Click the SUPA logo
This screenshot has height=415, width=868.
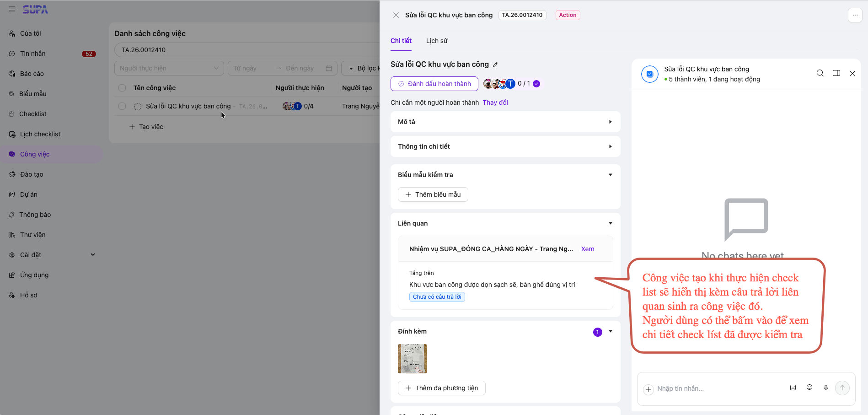[35, 10]
